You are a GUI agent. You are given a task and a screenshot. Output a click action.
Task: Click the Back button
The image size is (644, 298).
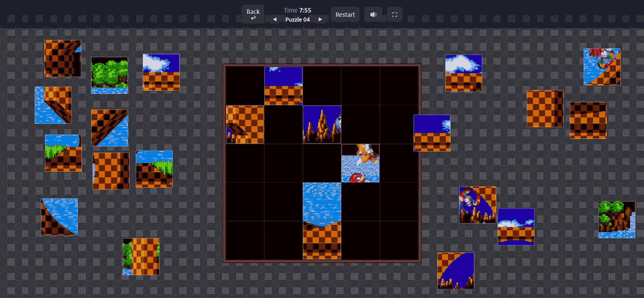coord(253,14)
